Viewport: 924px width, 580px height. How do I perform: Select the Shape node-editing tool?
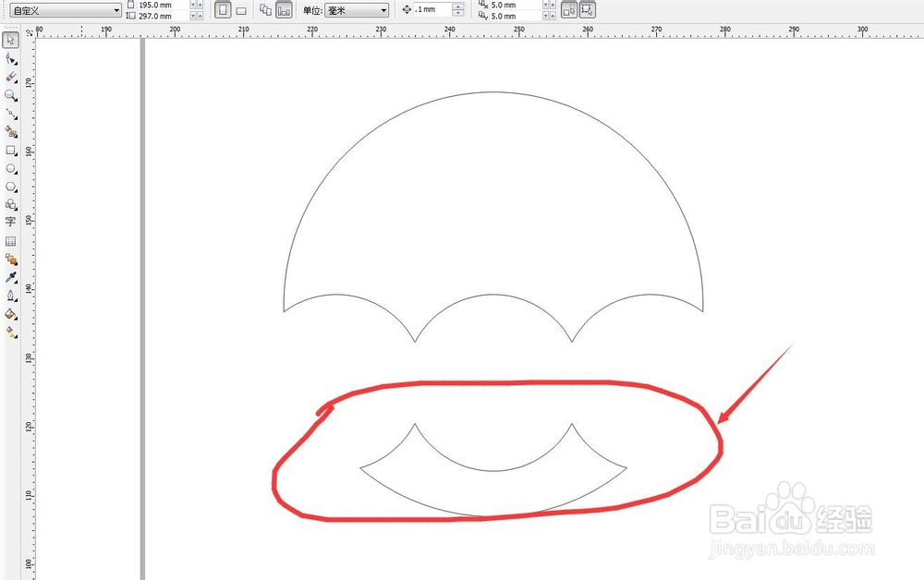tap(10, 59)
